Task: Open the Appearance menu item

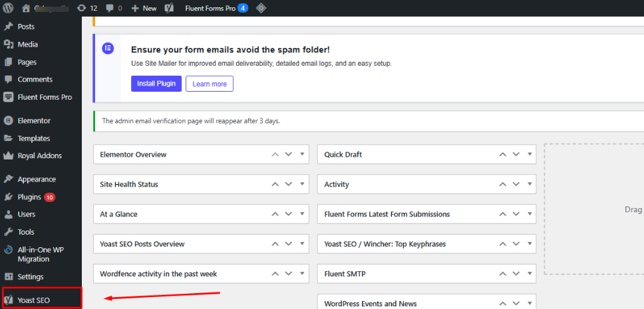Action: pos(37,179)
